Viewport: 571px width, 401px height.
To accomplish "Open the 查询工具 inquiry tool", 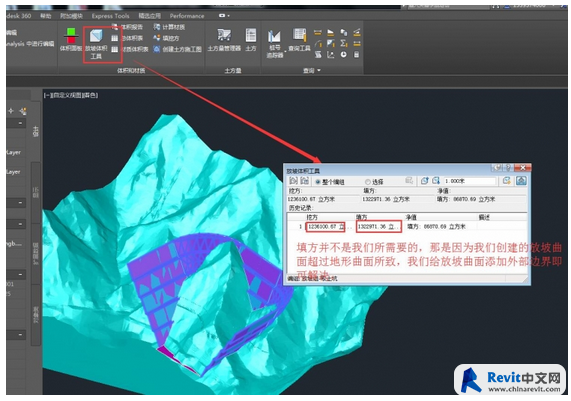I will click(299, 40).
